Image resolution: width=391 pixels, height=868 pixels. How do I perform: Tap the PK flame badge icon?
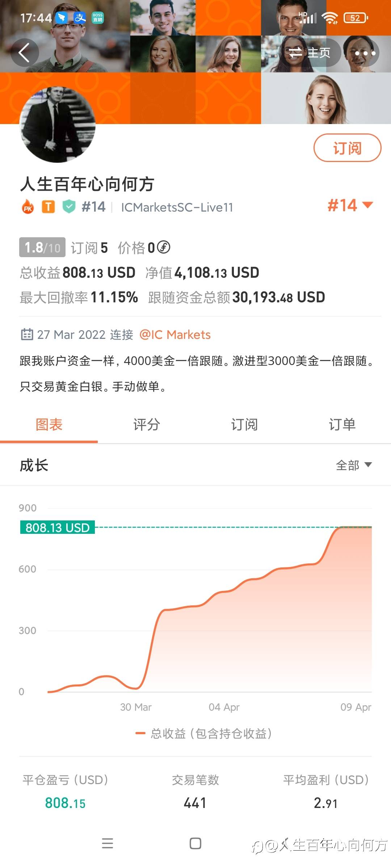[x=28, y=207]
